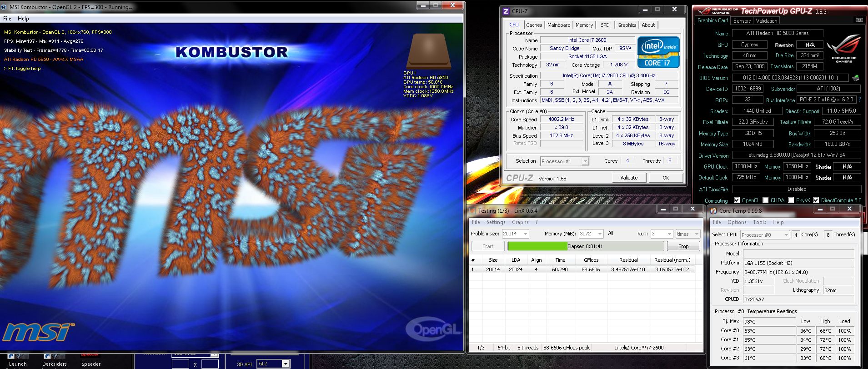
Task: Click the Validate button in CPU-Z
Action: tap(629, 178)
